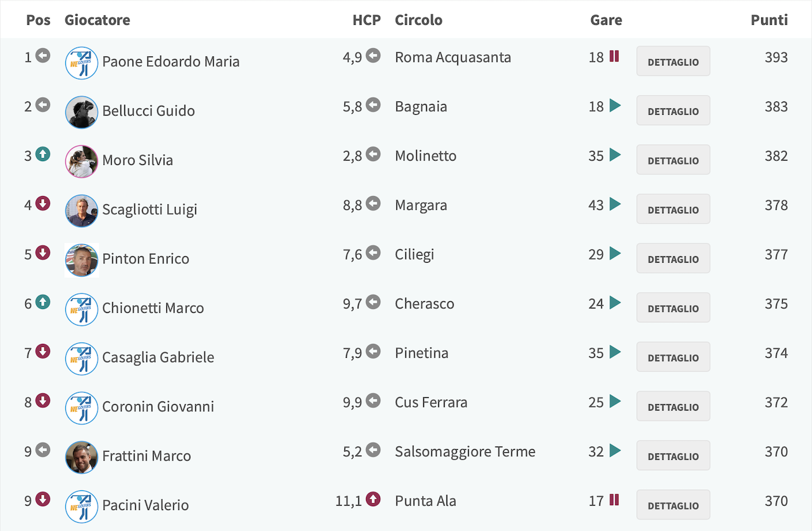Open player name Scagliotti Luigi
Screen dimensions: 812x531
tap(150, 209)
